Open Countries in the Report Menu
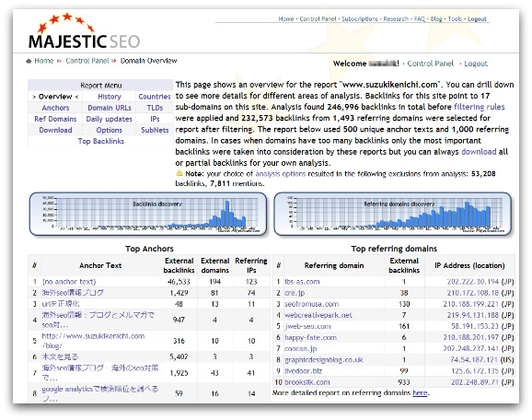This screenshot has width=532, height=420. [x=155, y=97]
